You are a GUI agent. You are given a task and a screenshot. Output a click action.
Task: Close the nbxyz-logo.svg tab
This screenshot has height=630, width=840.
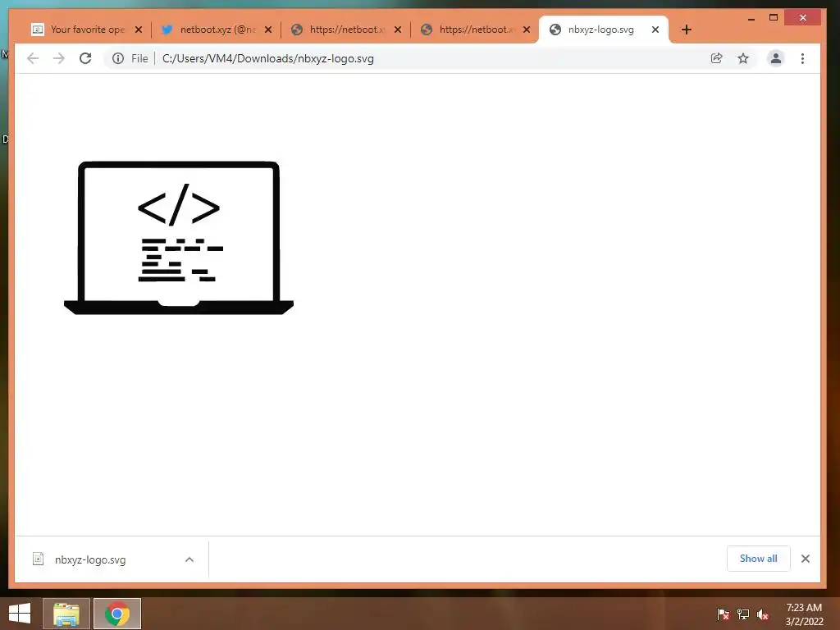click(x=655, y=30)
